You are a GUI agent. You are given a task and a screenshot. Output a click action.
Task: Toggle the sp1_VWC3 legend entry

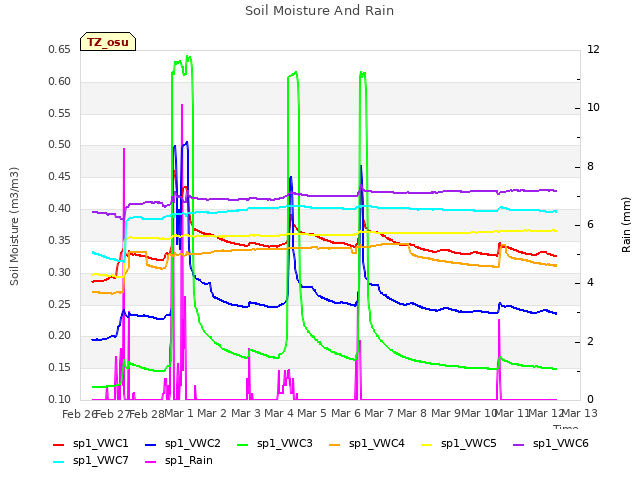point(275,444)
